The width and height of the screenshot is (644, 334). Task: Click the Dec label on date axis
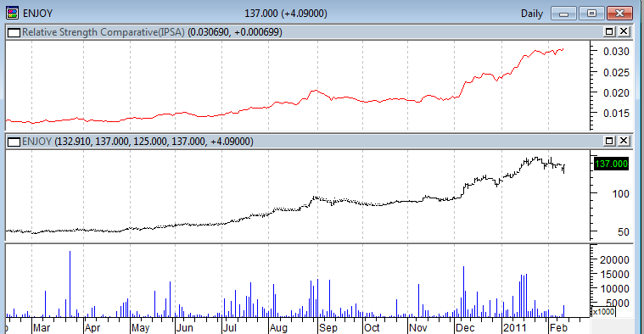click(x=465, y=328)
